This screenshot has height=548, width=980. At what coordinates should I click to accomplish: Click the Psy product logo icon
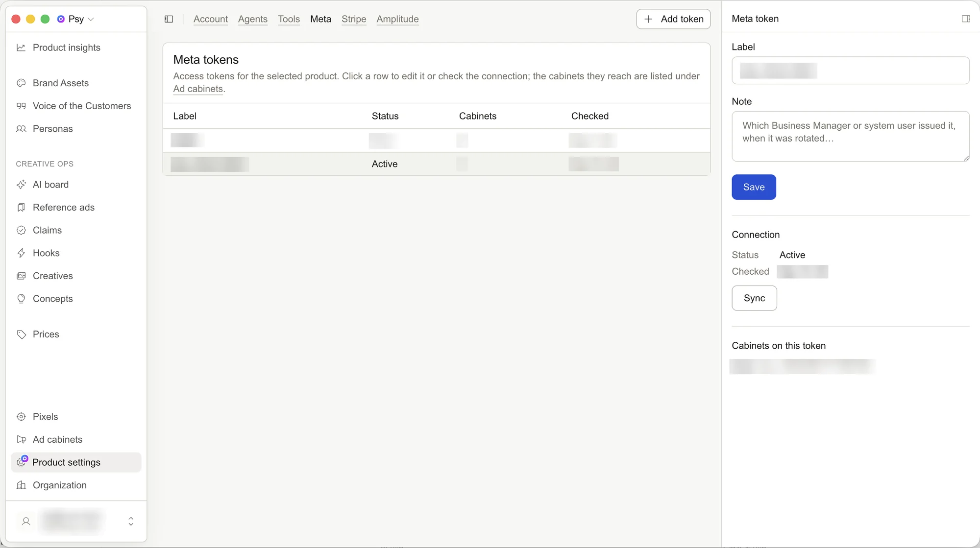point(61,19)
